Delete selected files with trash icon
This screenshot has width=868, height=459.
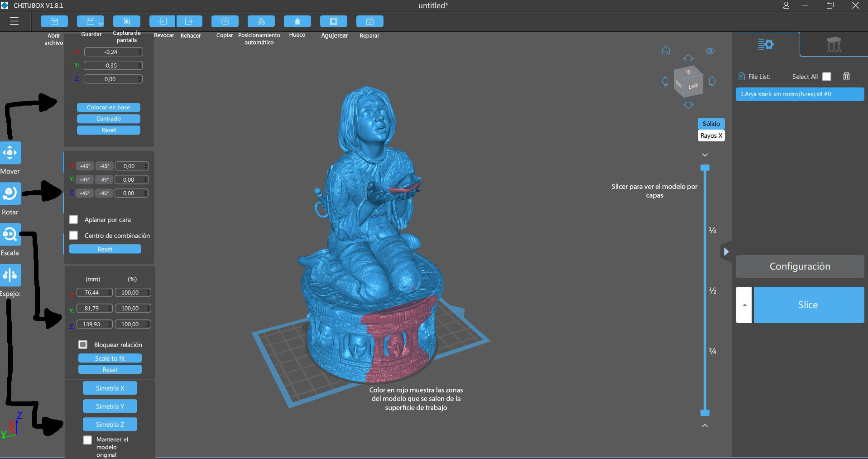pos(847,77)
